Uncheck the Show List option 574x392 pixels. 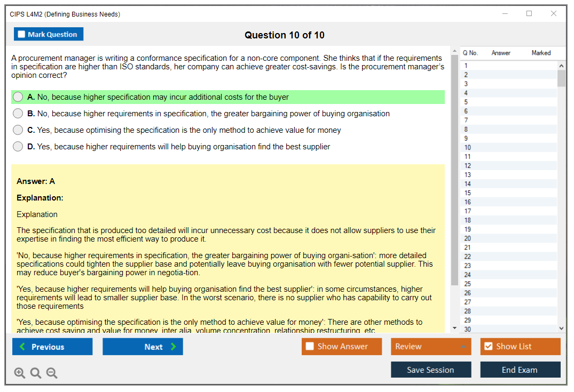pos(488,347)
